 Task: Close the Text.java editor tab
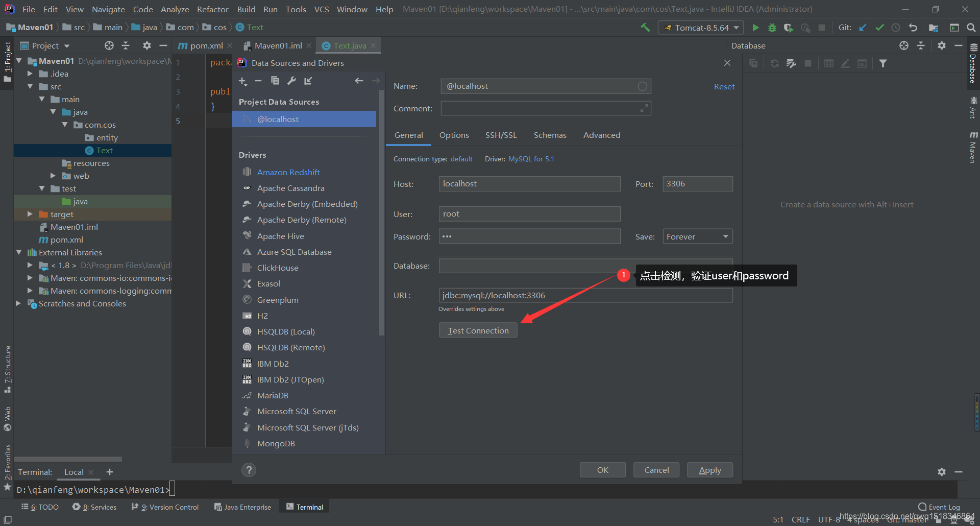tap(373, 45)
